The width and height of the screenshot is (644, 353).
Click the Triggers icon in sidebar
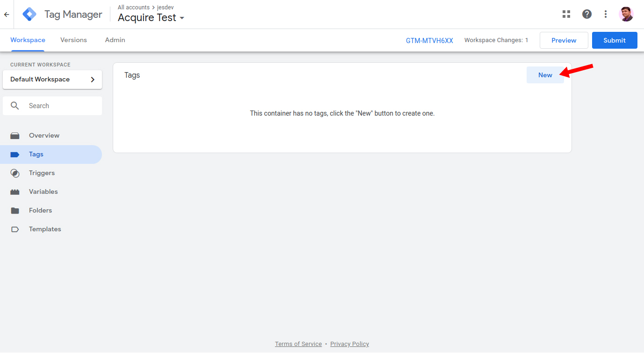[x=15, y=173]
